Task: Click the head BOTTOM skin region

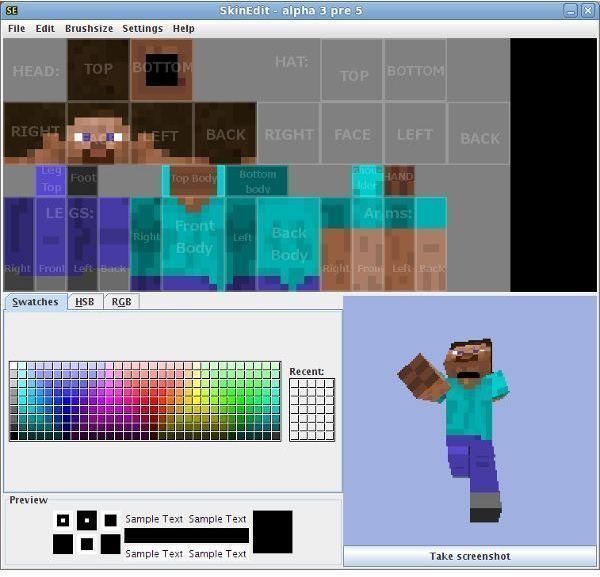Action: pos(161,70)
